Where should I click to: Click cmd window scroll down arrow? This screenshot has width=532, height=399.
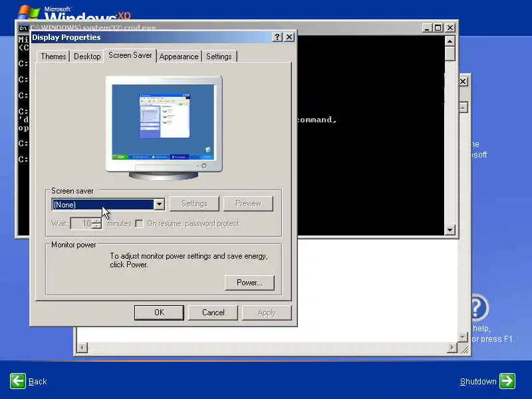pyautogui.click(x=450, y=230)
